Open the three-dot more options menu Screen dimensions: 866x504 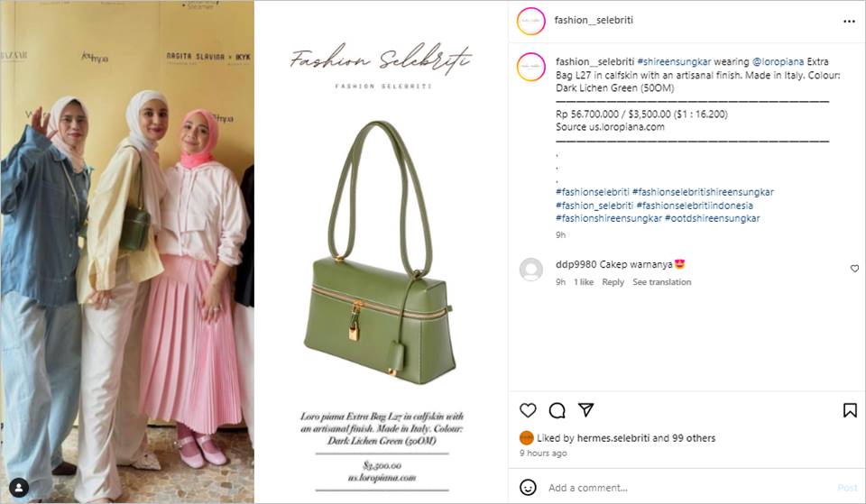[850, 21]
